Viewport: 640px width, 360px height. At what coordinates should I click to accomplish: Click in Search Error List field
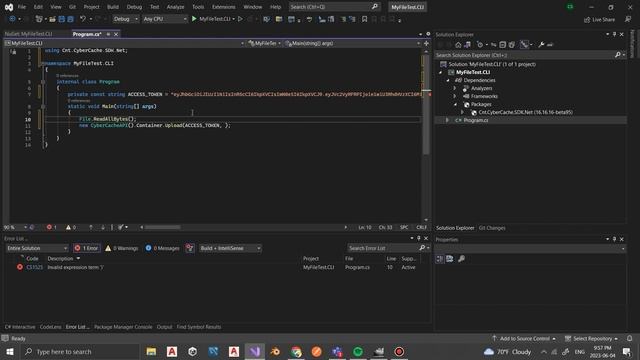382,248
